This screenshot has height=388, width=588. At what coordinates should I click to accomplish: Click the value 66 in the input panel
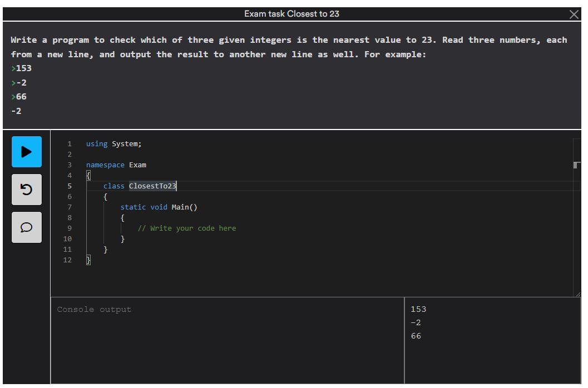tap(416, 336)
